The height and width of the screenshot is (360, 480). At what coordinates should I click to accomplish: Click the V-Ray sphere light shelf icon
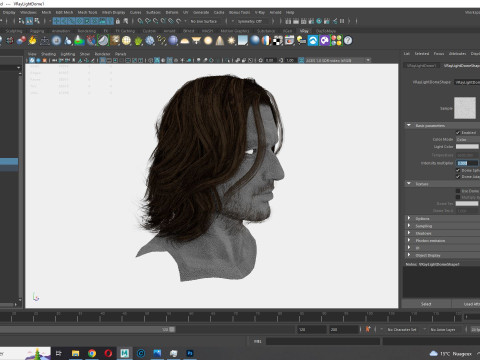coord(208,41)
